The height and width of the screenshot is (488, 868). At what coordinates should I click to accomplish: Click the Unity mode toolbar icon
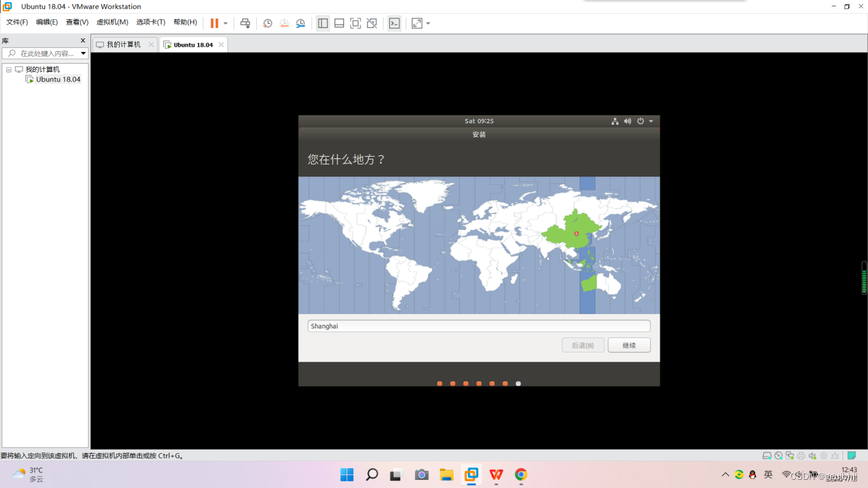tap(372, 23)
